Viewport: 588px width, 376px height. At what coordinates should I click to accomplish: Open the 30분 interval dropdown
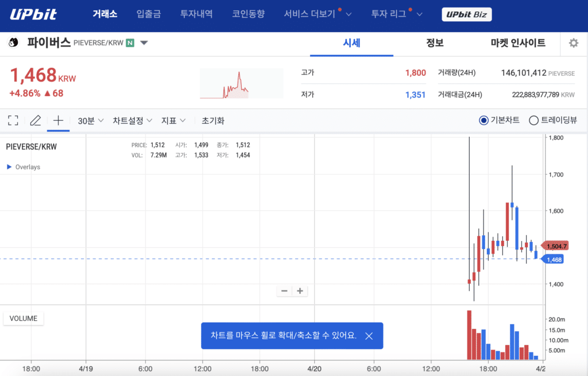click(x=90, y=121)
